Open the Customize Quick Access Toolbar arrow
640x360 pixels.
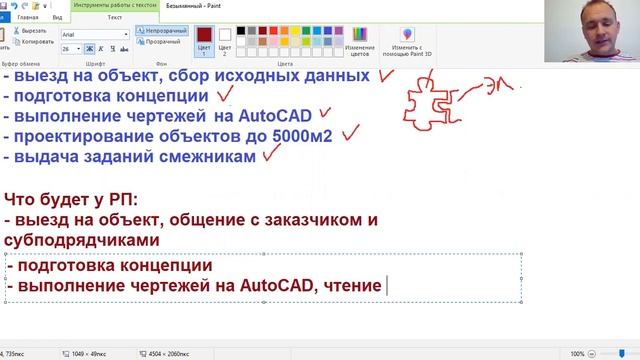coord(45,6)
